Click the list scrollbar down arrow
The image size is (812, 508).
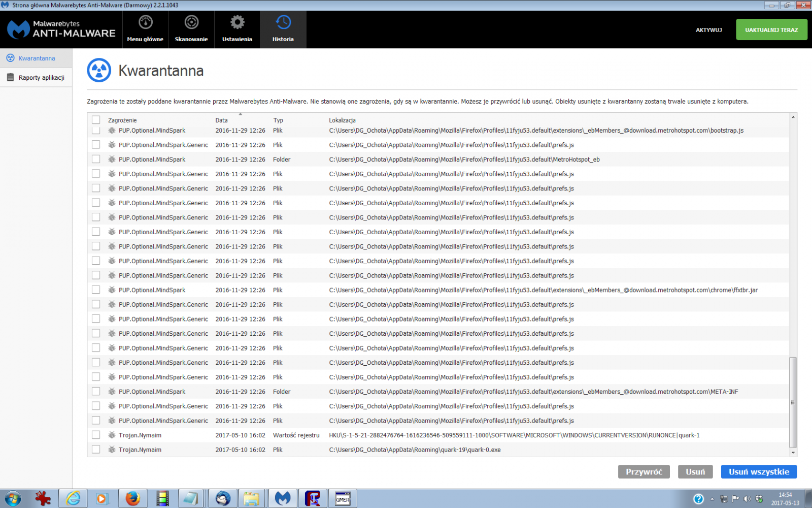793,452
